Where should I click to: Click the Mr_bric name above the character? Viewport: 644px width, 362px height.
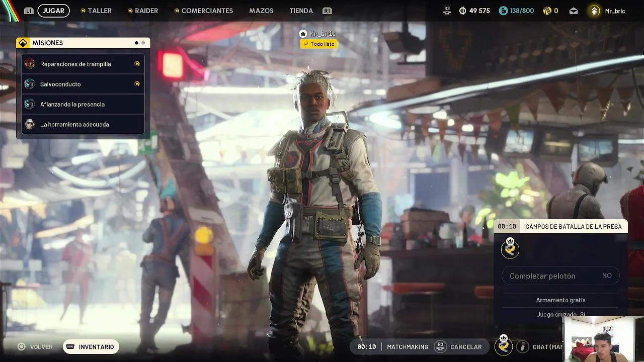pos(323,34)
